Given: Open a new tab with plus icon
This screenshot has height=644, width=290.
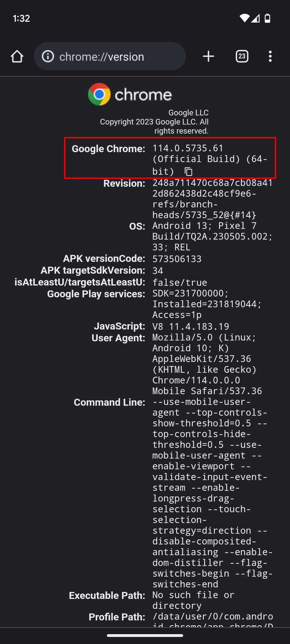Looking at the screenshot, I should (x=208, y=56).
